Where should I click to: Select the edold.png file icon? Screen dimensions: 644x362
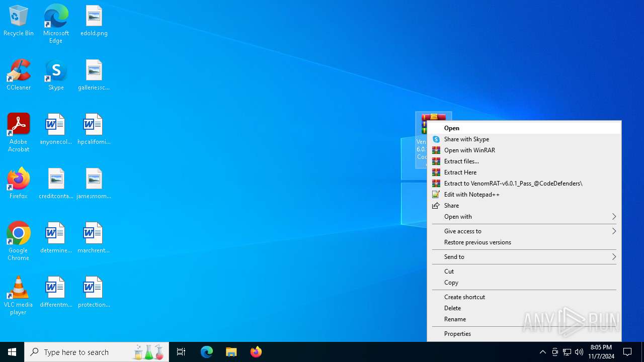tap(94, 21)
